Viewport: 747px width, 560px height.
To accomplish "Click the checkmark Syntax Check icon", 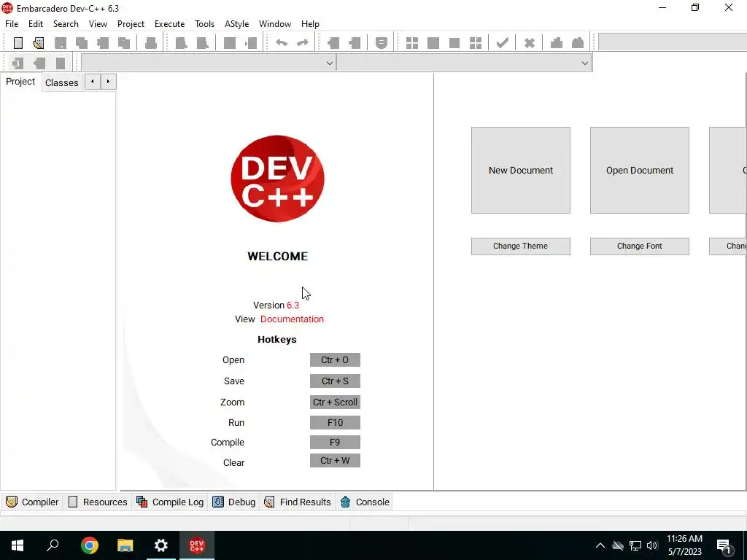I will point(502,43).
